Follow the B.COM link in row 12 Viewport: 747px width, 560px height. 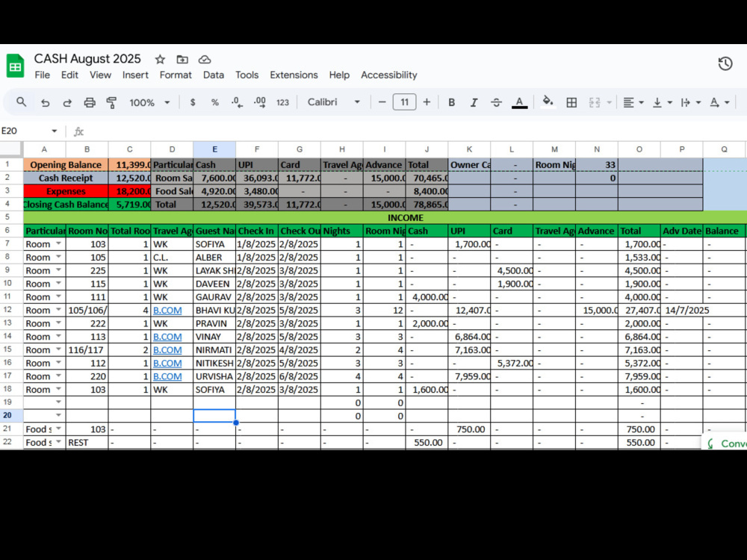(x=167, y=310)
